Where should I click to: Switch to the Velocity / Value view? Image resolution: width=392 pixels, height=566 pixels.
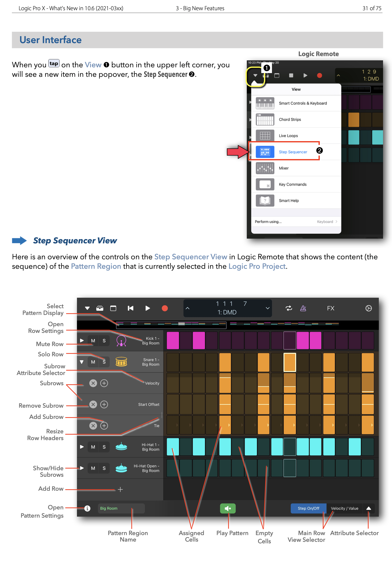click(344, 508)
